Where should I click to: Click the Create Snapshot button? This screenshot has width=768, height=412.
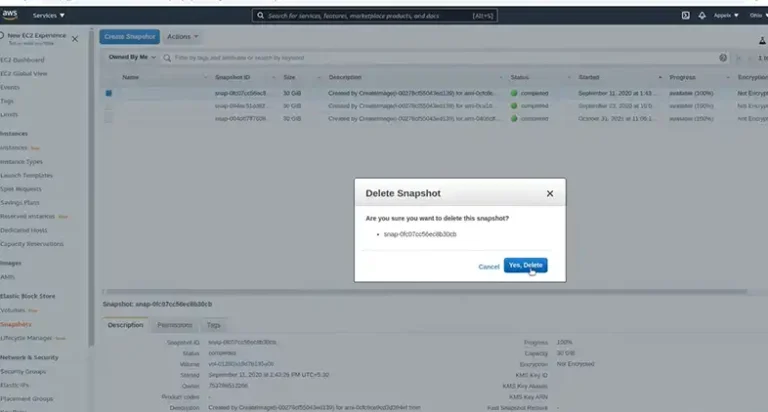click(129, 36)
